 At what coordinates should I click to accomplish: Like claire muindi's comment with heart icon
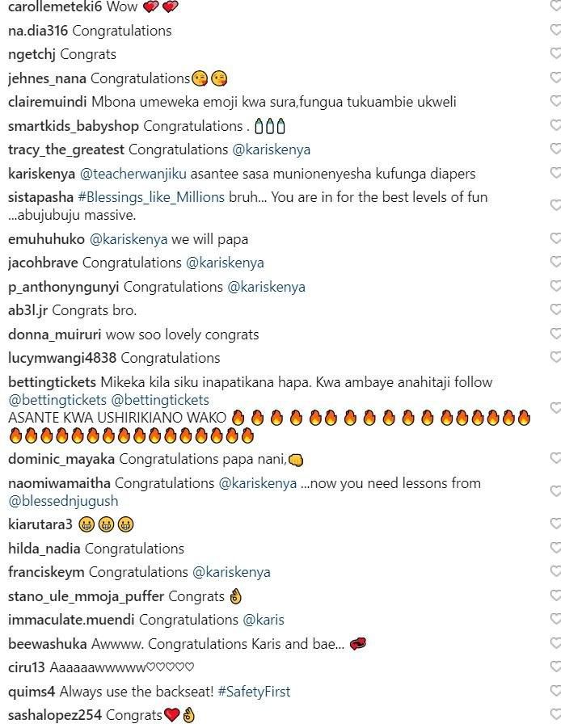coord(555,101)
